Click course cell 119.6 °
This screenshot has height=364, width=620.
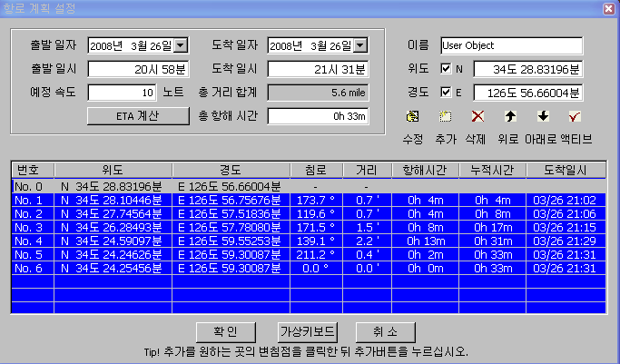(x=316, y=214)
